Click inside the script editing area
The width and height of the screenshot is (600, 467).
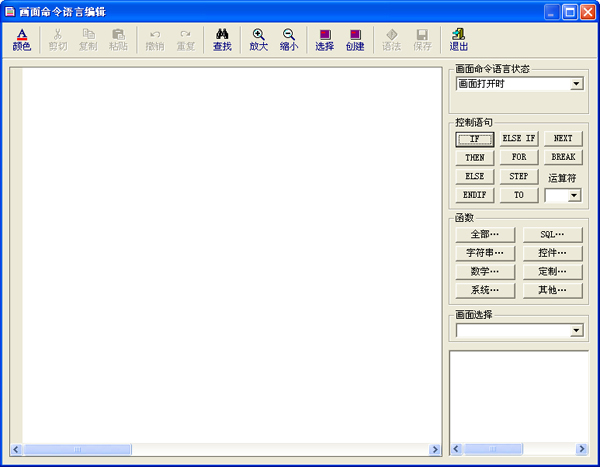232,255
